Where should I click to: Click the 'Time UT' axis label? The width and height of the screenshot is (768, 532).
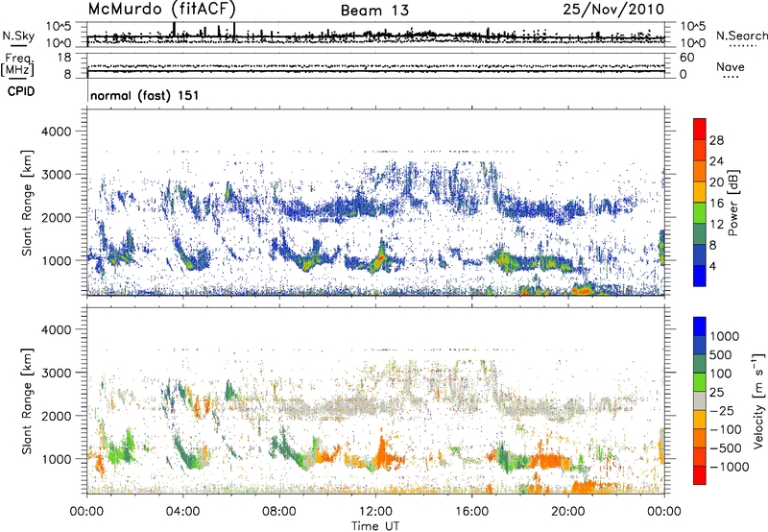click(x=375, y=526)
